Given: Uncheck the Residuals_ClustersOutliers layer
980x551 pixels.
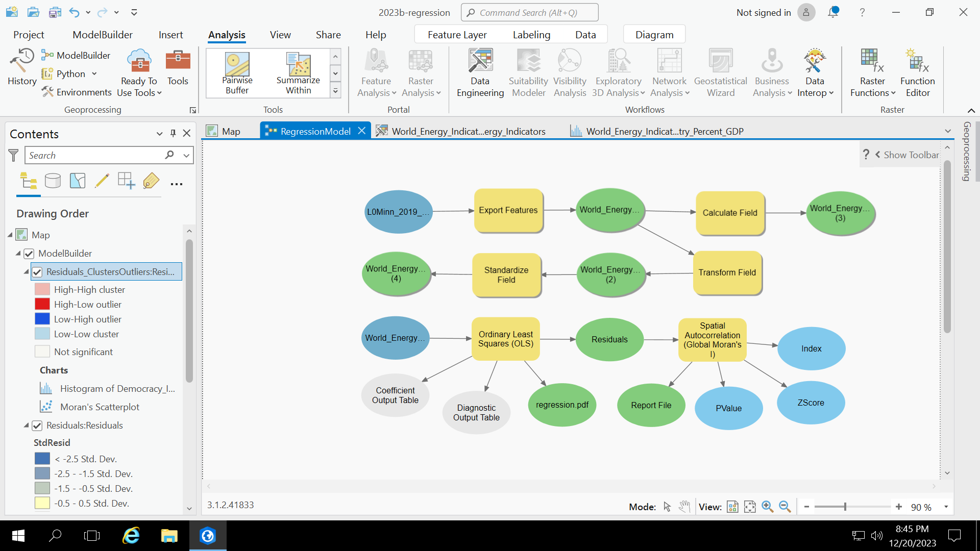Looking at the screenshot, I should coord(37,272).
